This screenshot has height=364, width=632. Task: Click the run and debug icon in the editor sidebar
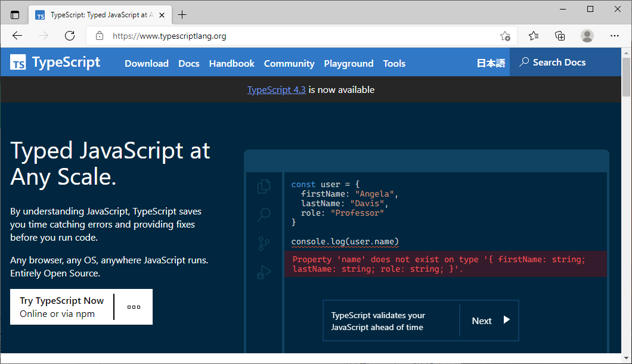pyautogui.click(x=264, y=273)
